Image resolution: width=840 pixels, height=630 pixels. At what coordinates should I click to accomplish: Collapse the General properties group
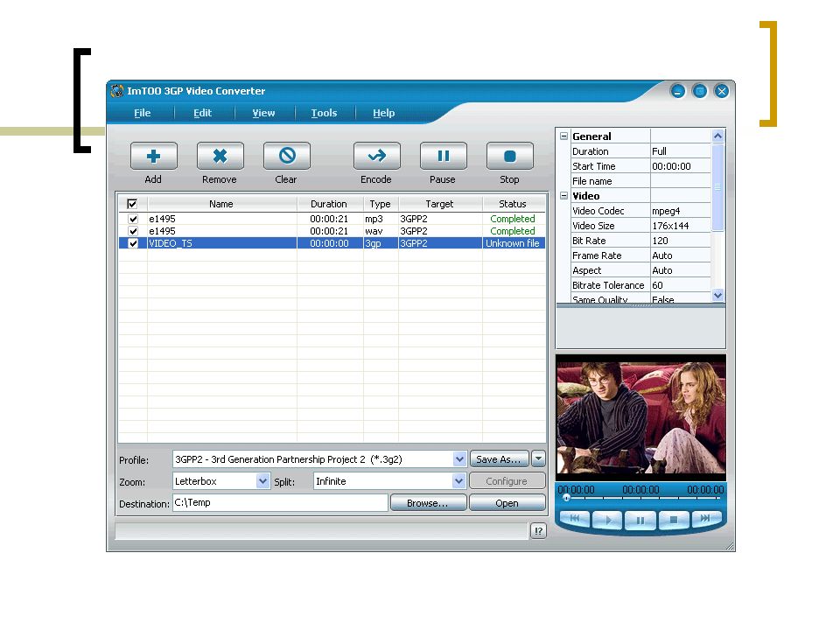click(x=563, y=136)
